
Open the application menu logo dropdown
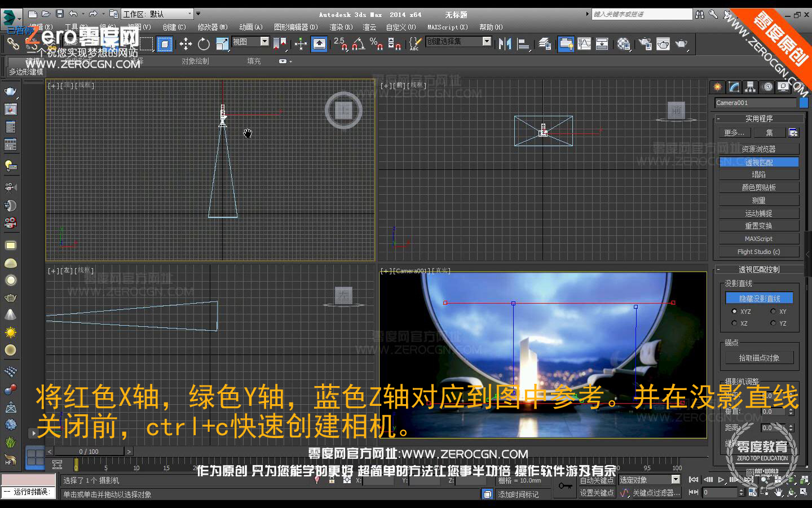(10, 17)
